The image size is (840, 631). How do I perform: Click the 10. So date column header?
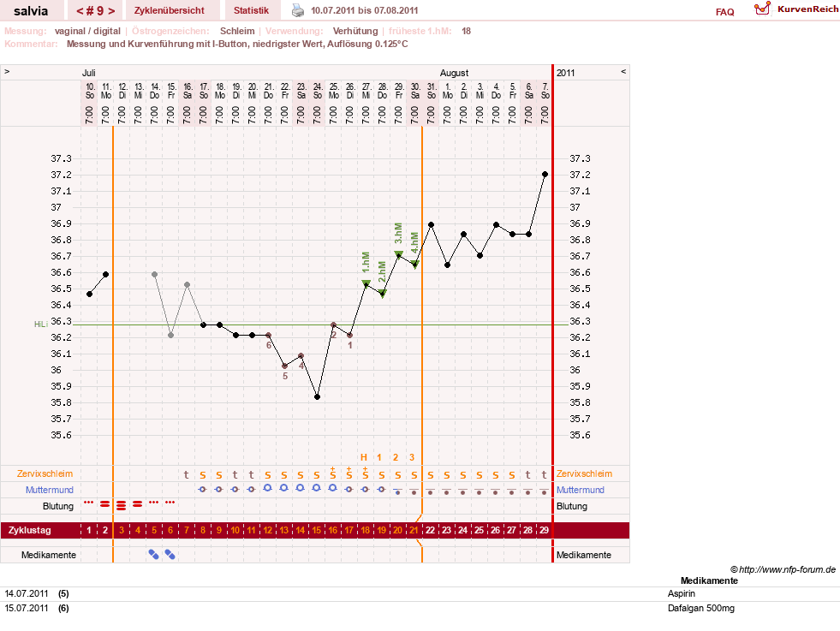(89, 91)
